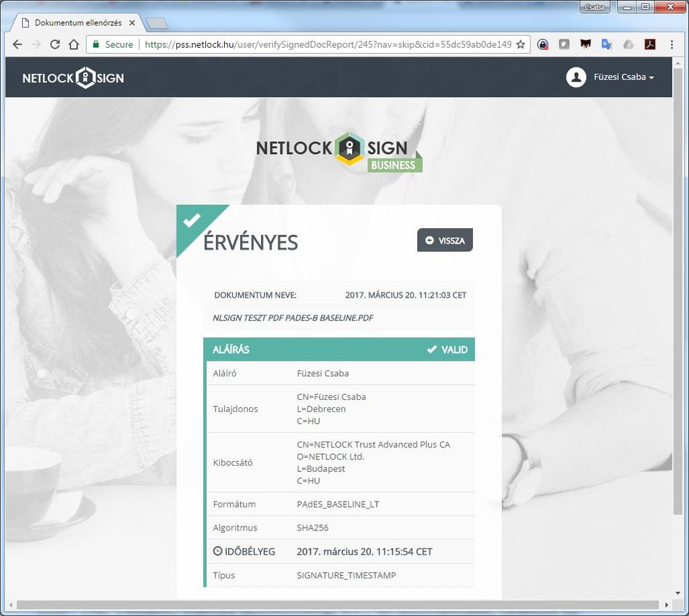Click the horizontal scrollbar thumb
The width and height of the screenshot is (689, 616).
pos(338,605)
